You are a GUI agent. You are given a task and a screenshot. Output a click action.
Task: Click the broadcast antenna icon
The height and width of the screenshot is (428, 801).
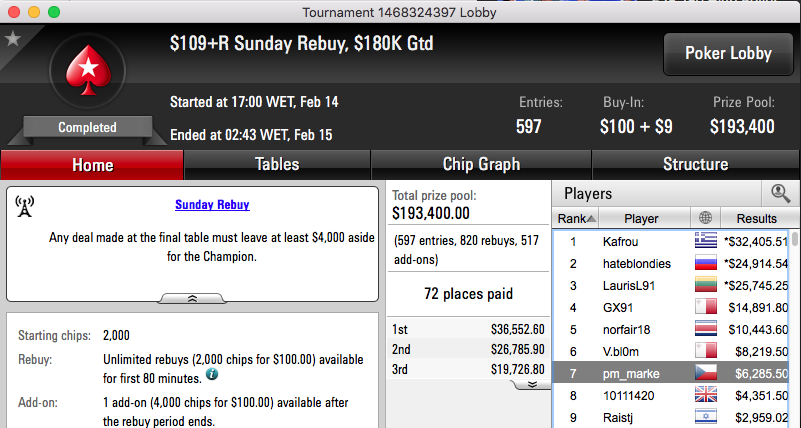pos(25,206)
